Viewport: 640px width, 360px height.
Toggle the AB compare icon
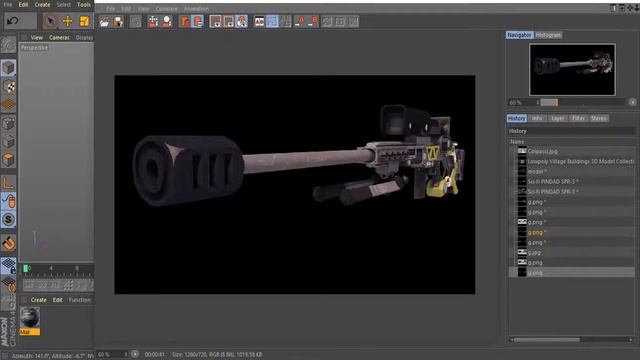[259, 22]
